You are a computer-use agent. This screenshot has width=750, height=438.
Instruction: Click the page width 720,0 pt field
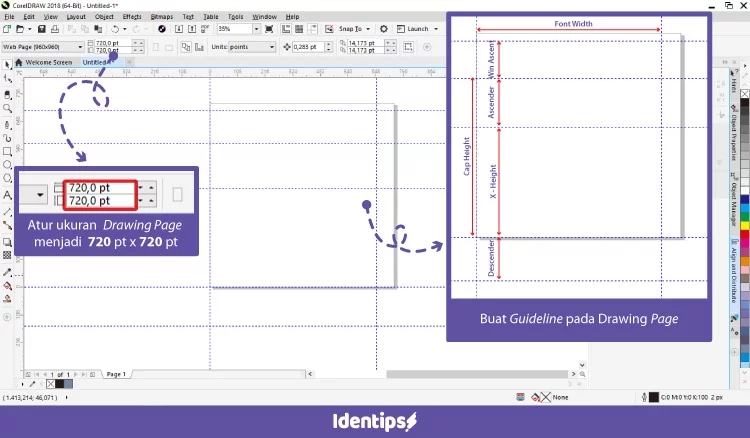click(106, 43)
